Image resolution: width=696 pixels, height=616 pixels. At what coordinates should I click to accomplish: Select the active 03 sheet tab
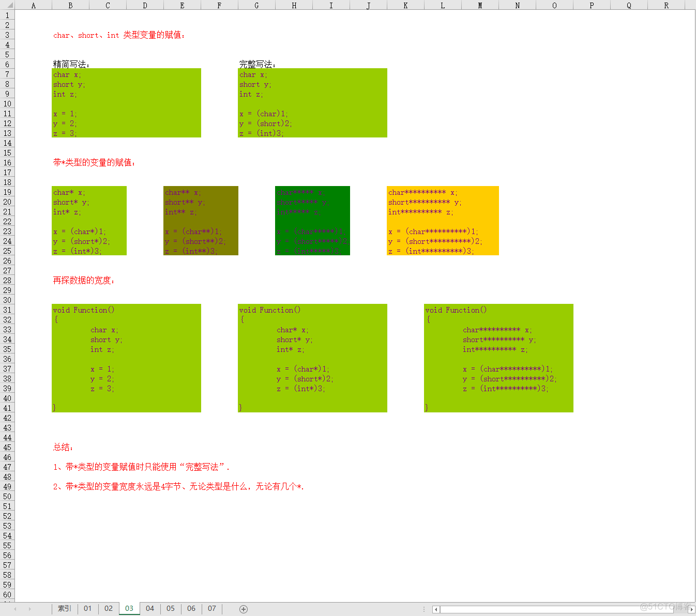coord(129,608)
